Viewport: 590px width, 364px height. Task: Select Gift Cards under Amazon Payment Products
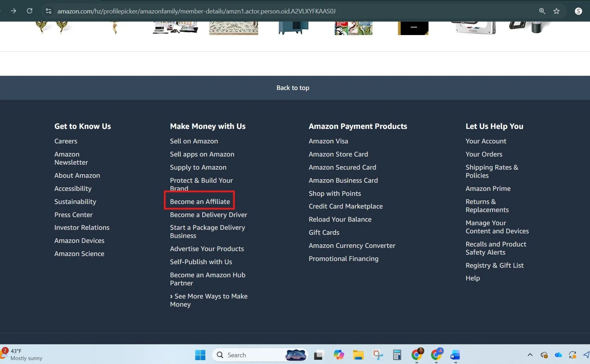point(324,232)
